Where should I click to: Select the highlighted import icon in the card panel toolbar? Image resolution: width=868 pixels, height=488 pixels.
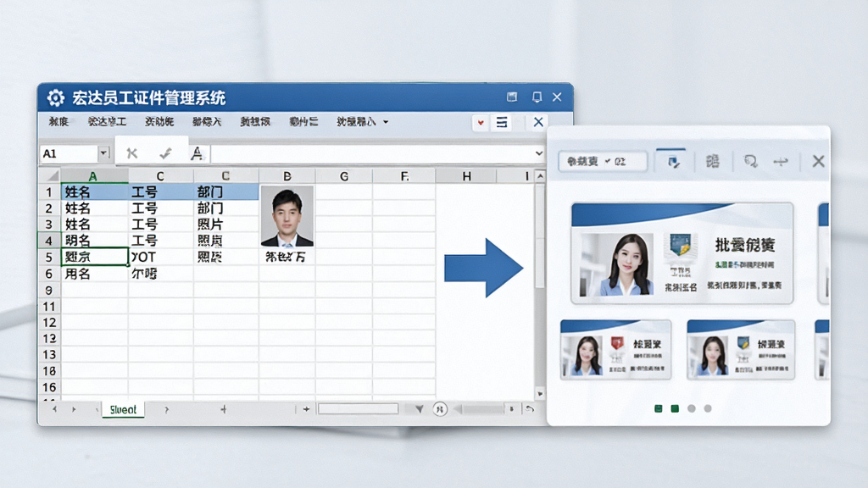tap(673, 162)
